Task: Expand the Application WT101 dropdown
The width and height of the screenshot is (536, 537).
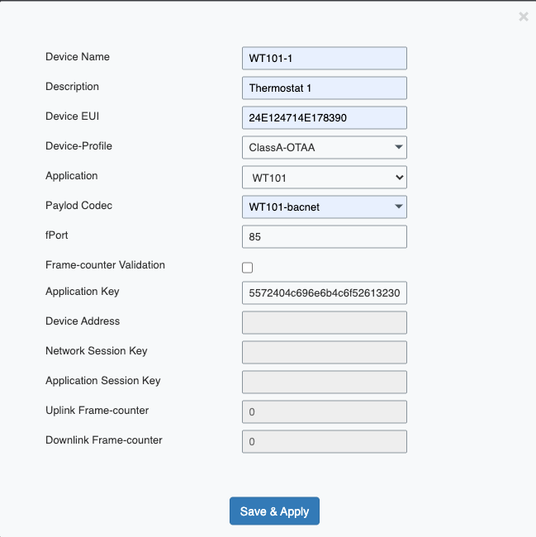Action: (x=324, y=177)
